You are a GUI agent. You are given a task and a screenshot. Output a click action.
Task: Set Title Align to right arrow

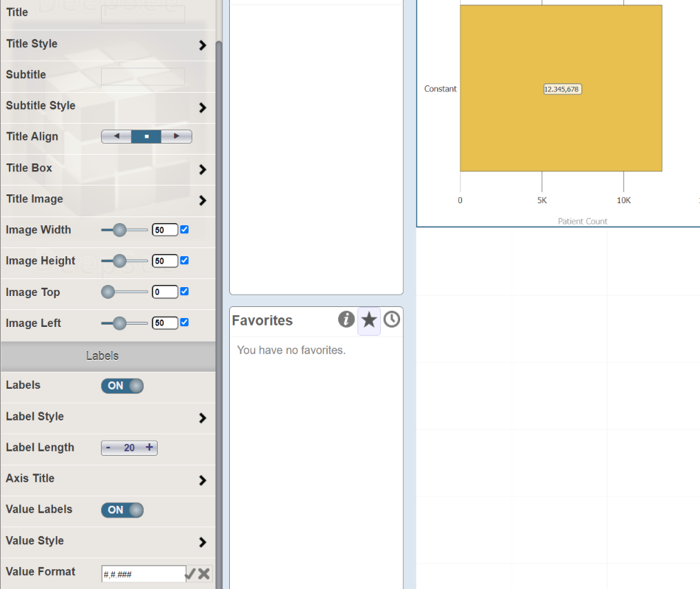click(x=176, y=136)
